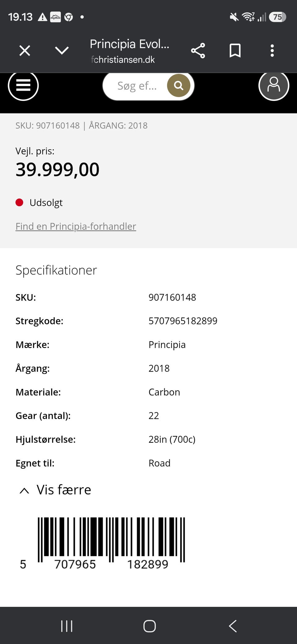Open Android recent apps overview

(x=67, y=626)
